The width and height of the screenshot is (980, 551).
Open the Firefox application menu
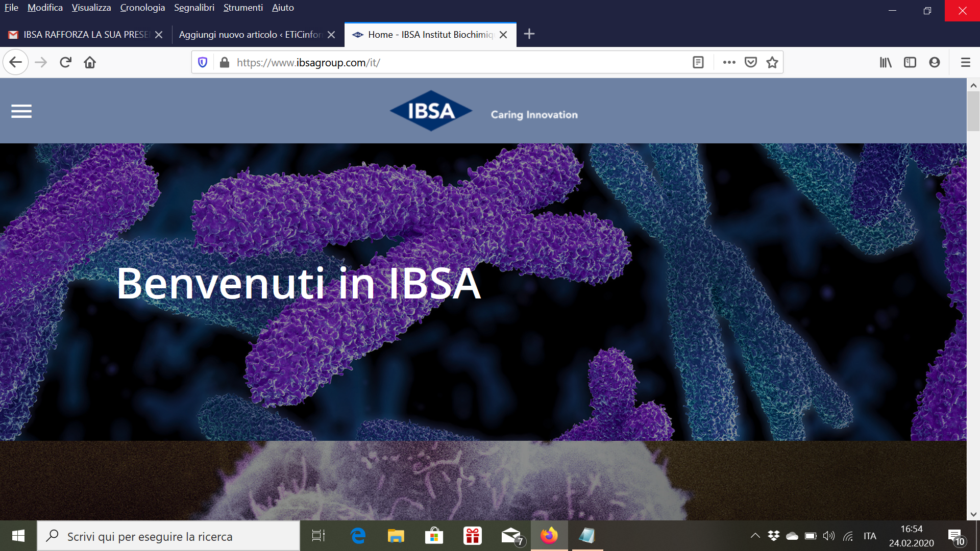[x=965, y=62]
